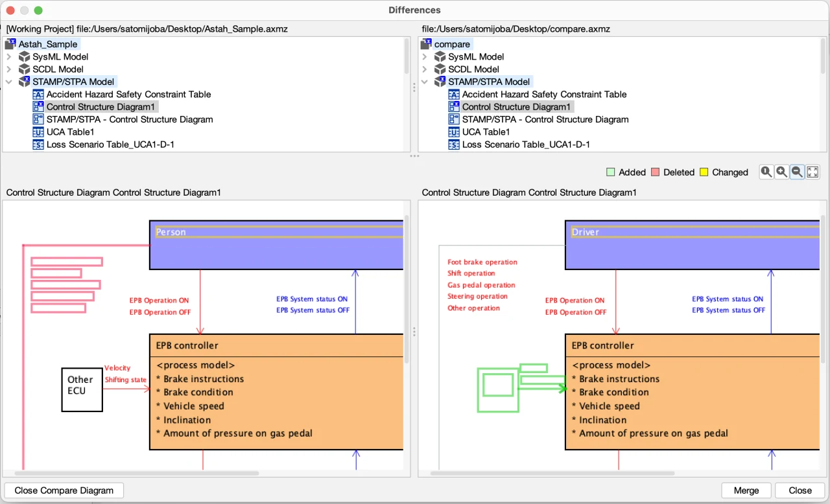Click SysML Model package icon in left tree
Image resolution: width=830 pixels, height=504 pixels.
point(24,56)
